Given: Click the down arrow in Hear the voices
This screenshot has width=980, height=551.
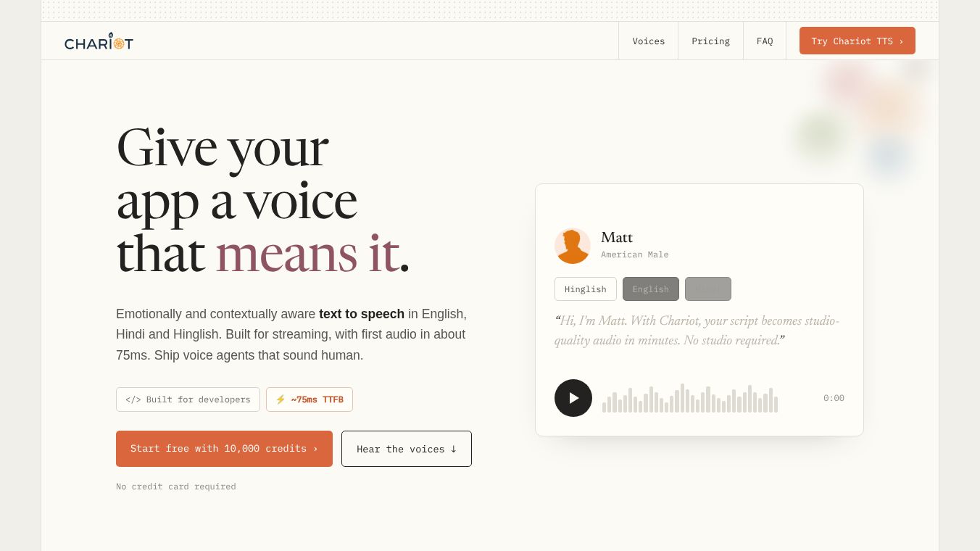Looking at the screenshot, I should coord(454,449).
